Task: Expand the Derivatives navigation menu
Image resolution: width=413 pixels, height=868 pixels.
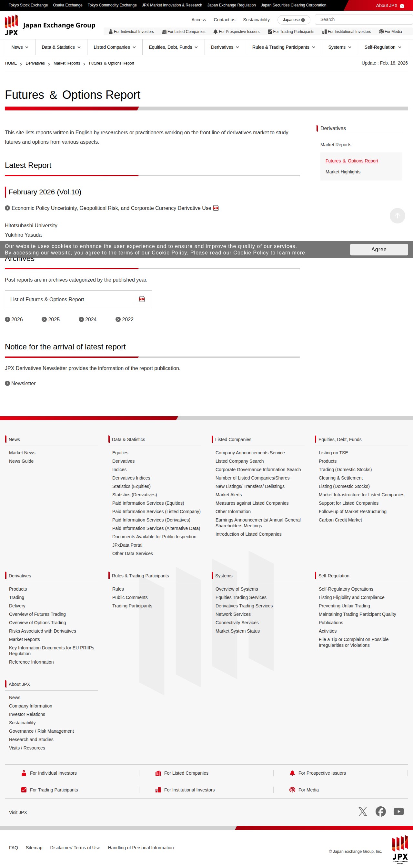Action: tap(225, 47)
